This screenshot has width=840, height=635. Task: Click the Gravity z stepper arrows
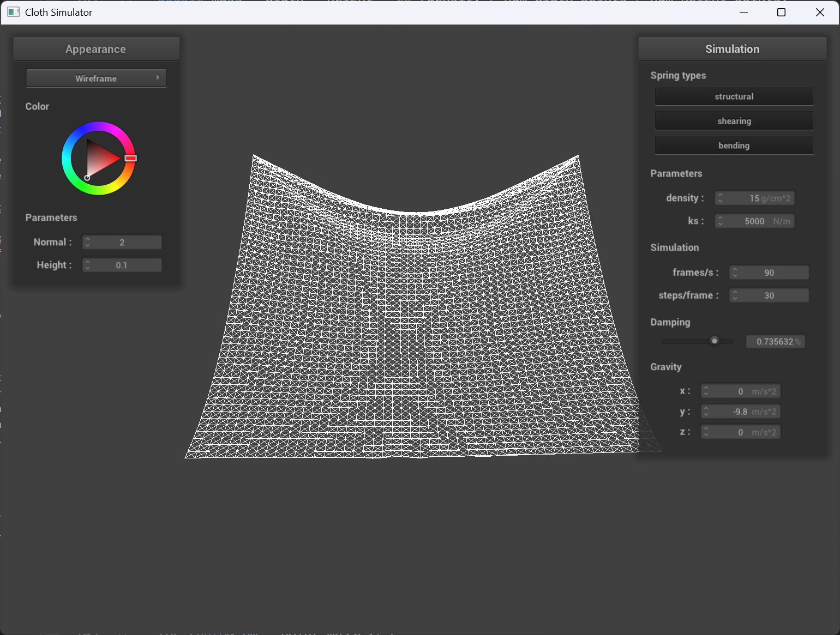click(706, 432)
